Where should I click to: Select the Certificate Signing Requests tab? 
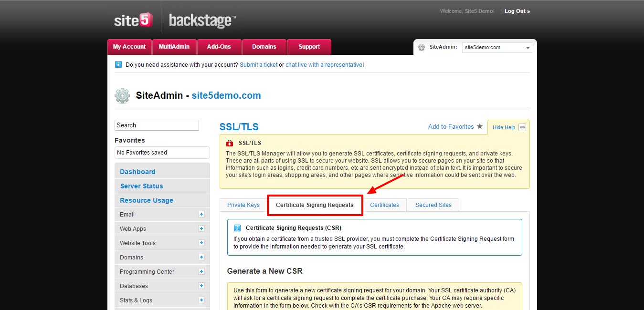(x=315, y=205)
